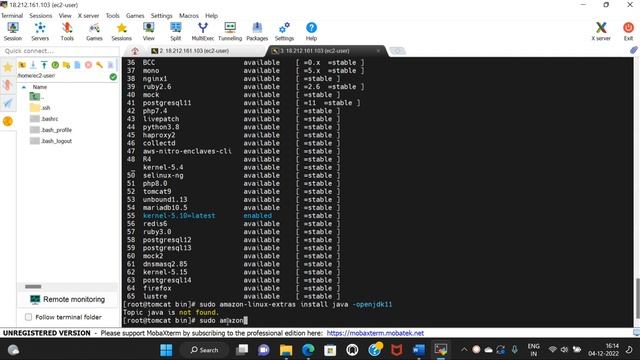Open the Help question mark toolbar icon
The image size is (640, 360).
click(311, 31)
